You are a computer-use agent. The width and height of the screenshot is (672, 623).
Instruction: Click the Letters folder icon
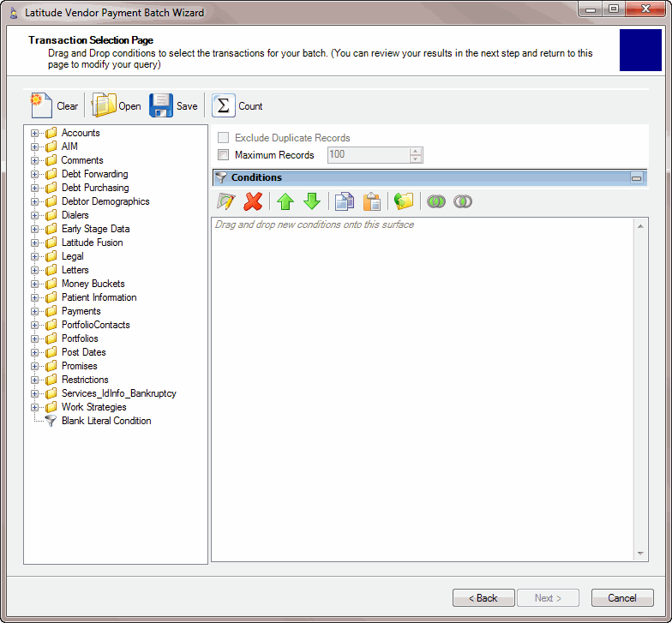coord(51,270)
